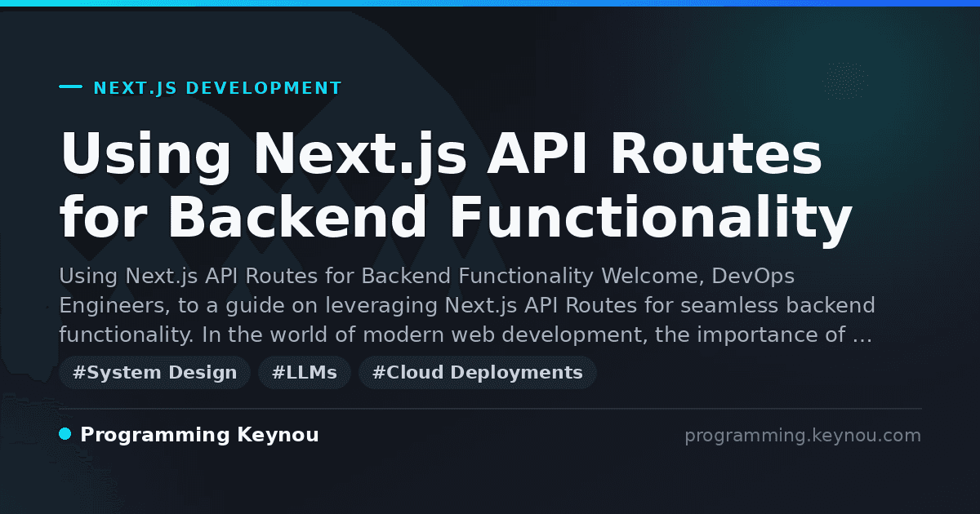Click the #LLMs tag
The image size is (980, 514).
305,373
